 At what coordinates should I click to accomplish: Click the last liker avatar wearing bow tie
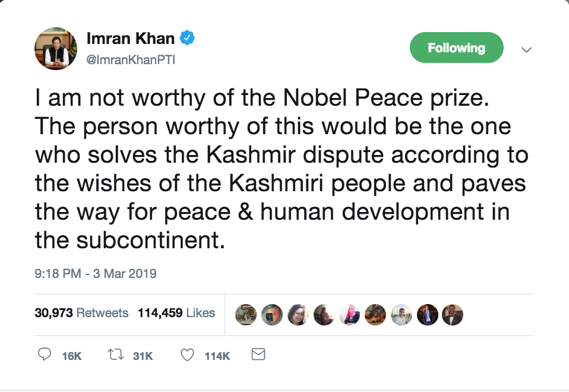[453, 314]
